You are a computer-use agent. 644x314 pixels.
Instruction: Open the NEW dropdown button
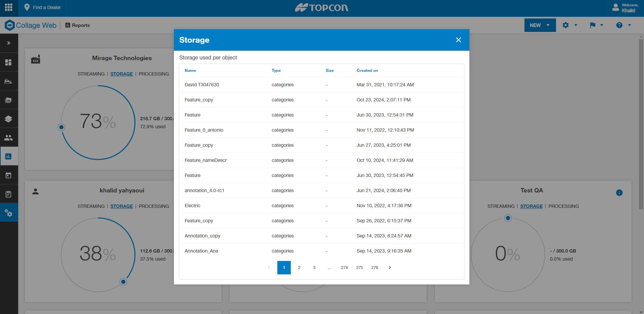pyautogui.click(x=540, y=25)
